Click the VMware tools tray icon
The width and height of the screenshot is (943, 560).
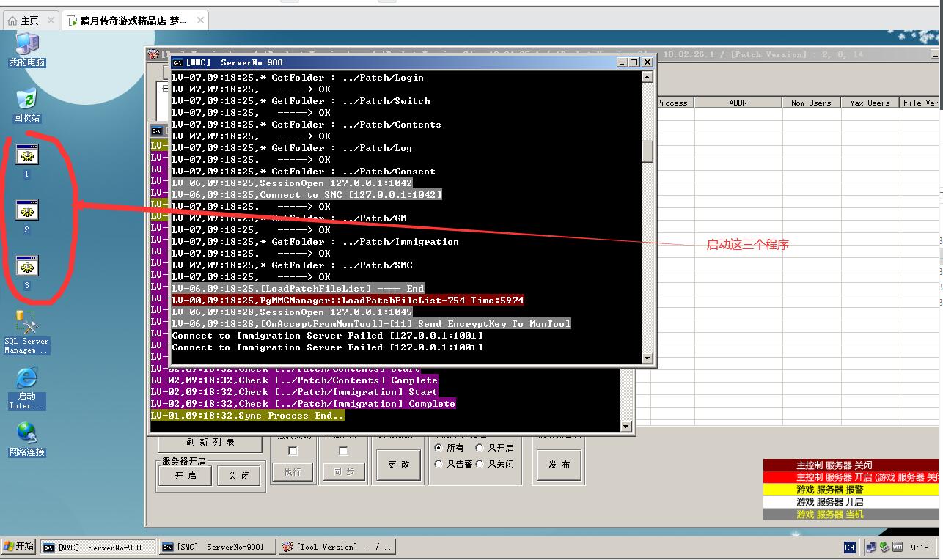tap(898, 547)
